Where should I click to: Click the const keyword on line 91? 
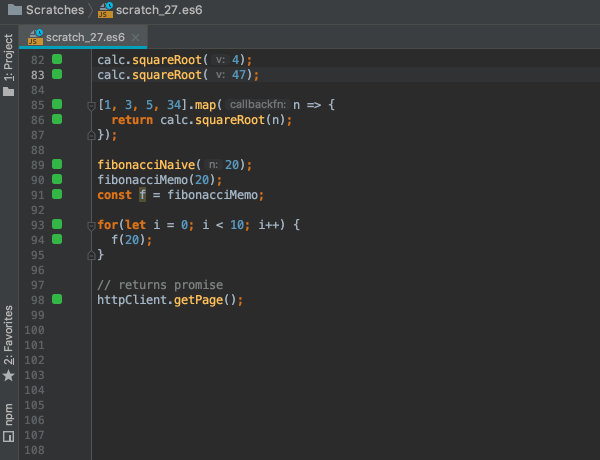pyautogui.click(x=114, y=195)
